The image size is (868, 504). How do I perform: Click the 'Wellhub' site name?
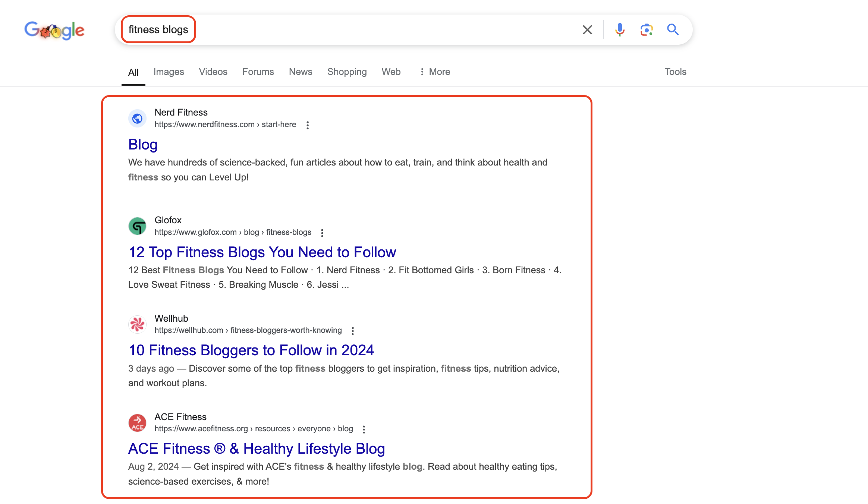point(171,318)
